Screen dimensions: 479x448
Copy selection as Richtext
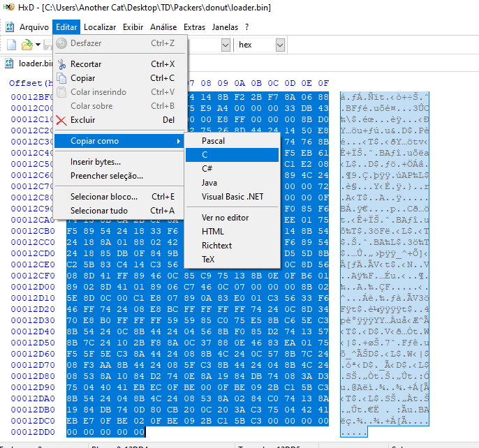tap(232, 246)
